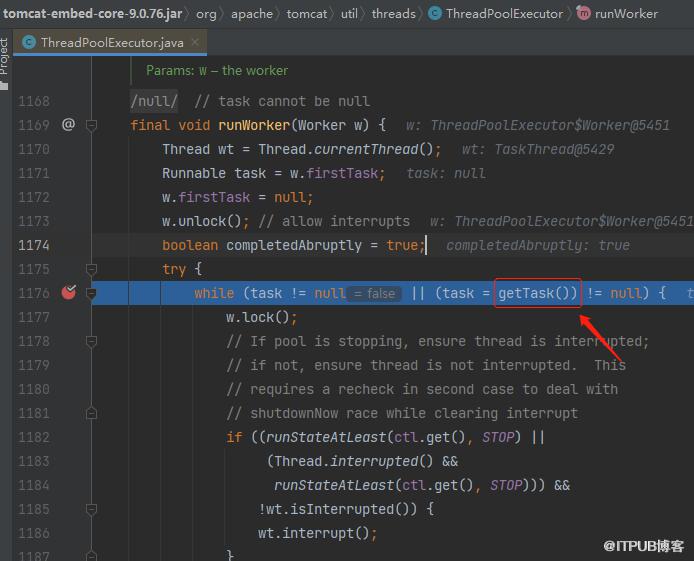The image size is (694, 561).
Task: Click the fold end marker at line 1187
Action: click(x=91, y=555)
